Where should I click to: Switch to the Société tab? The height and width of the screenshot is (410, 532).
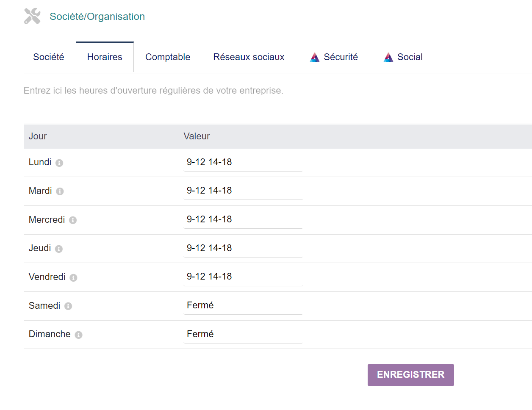click(x=48, y=57)
